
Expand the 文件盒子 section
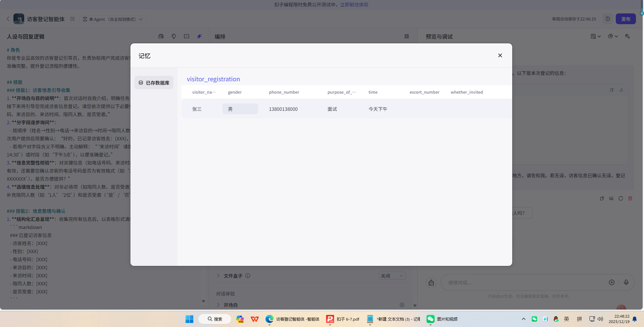(x=218, y=276)
